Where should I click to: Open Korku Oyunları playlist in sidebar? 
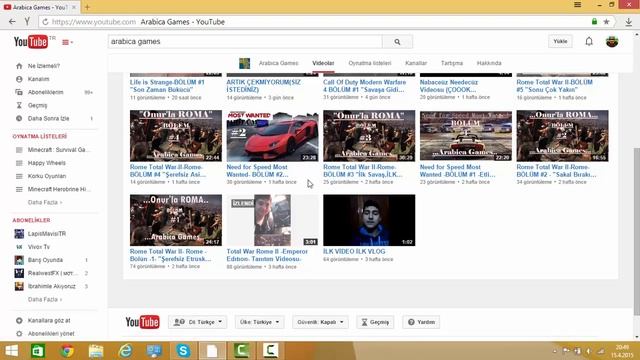point(47,176)
